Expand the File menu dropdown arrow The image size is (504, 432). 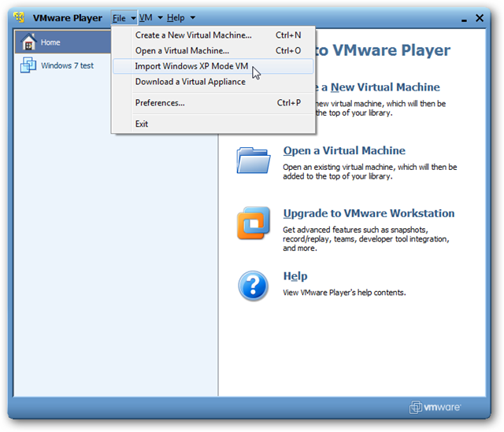click(133, 19)
